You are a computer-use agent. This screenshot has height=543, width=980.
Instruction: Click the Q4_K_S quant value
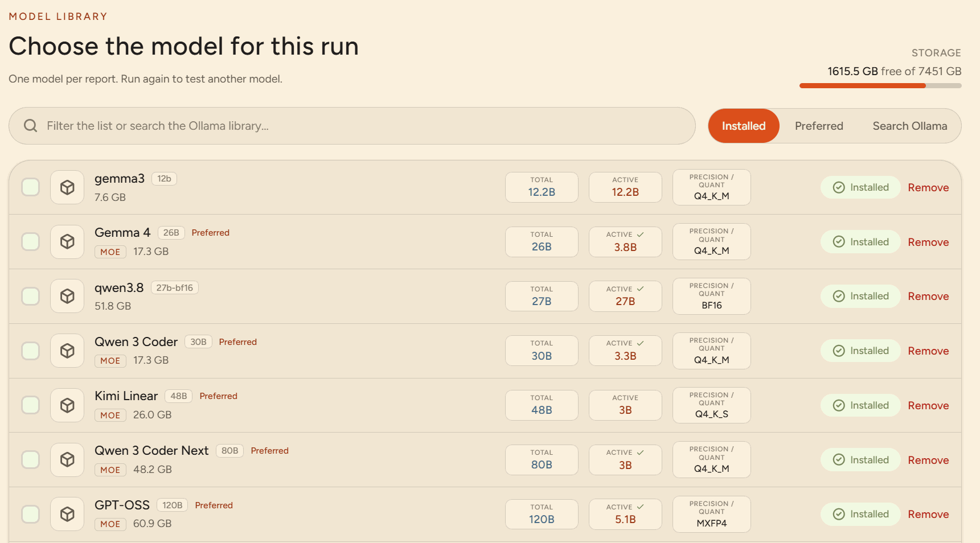pos(712,414)
